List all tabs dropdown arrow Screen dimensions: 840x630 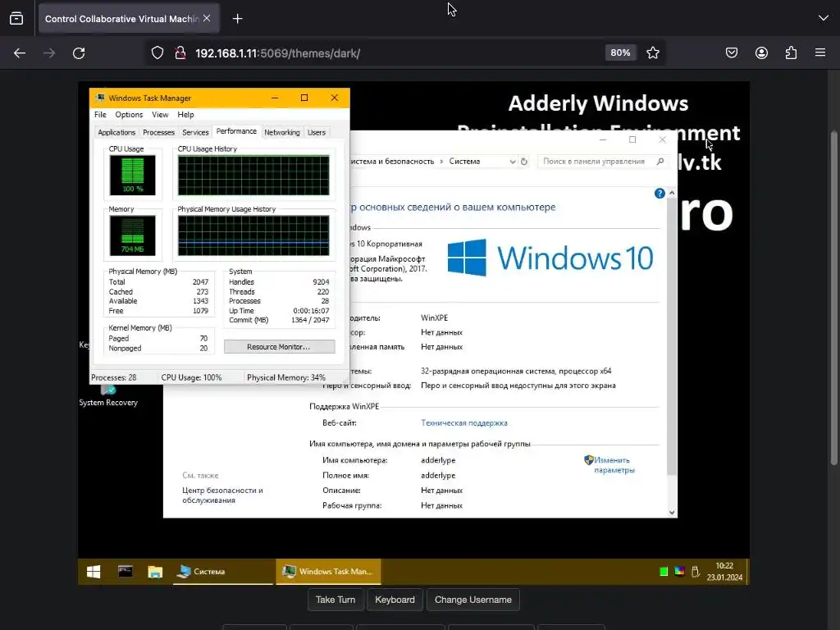click(824, 18)
